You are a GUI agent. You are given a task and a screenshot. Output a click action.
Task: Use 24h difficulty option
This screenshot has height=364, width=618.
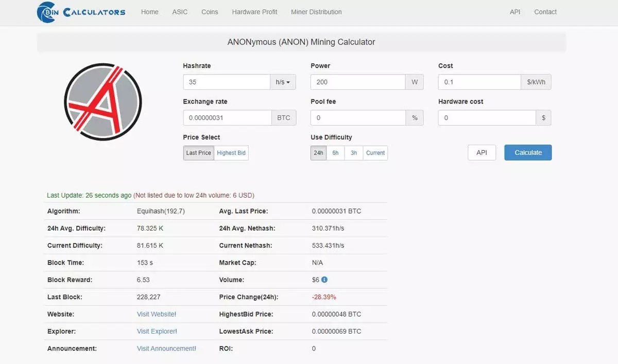pos(318,153)
